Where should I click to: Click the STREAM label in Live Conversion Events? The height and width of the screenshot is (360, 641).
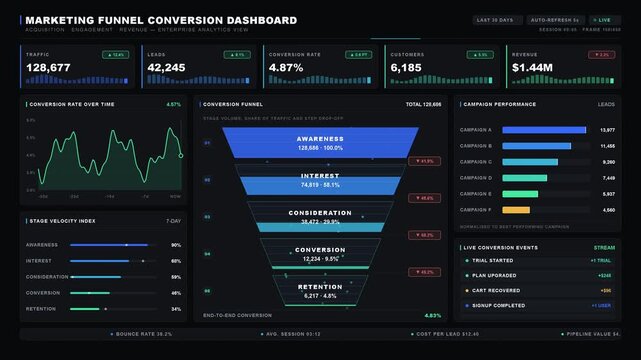[x=604, y=248]
